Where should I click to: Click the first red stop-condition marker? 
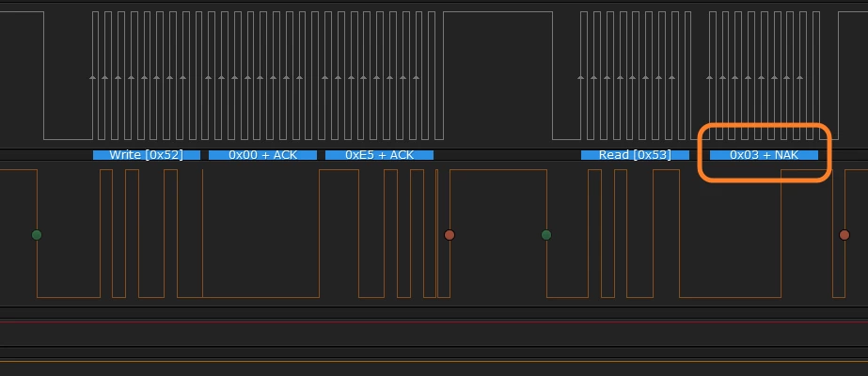450,235
